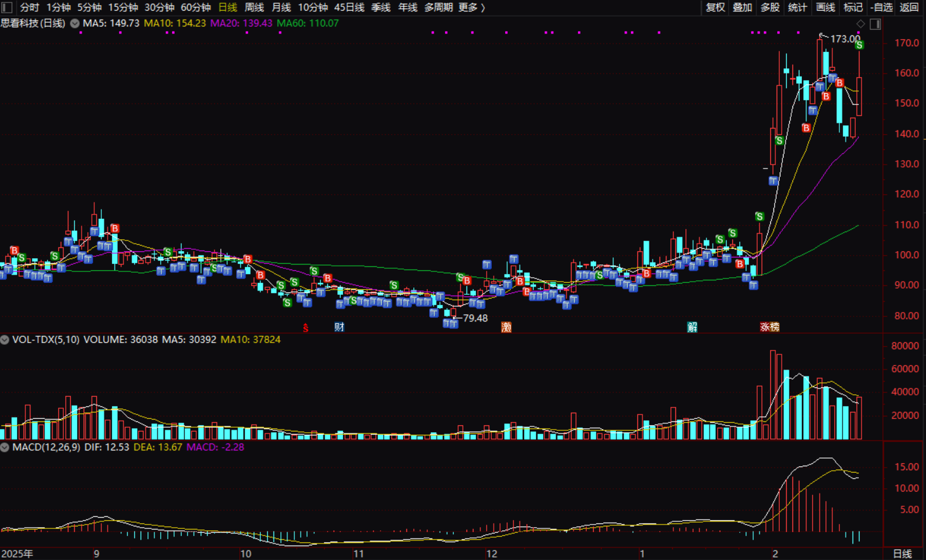Click the VOLUME: 36038 reading
Viewport: 926px width, 560px height.
pos(120,340)
